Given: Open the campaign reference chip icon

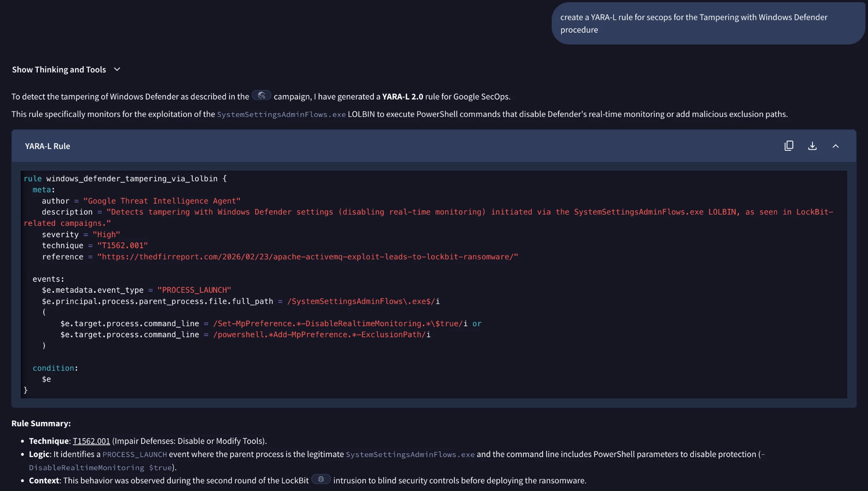Looking at the screenshot, I should [x=262, y=95].
